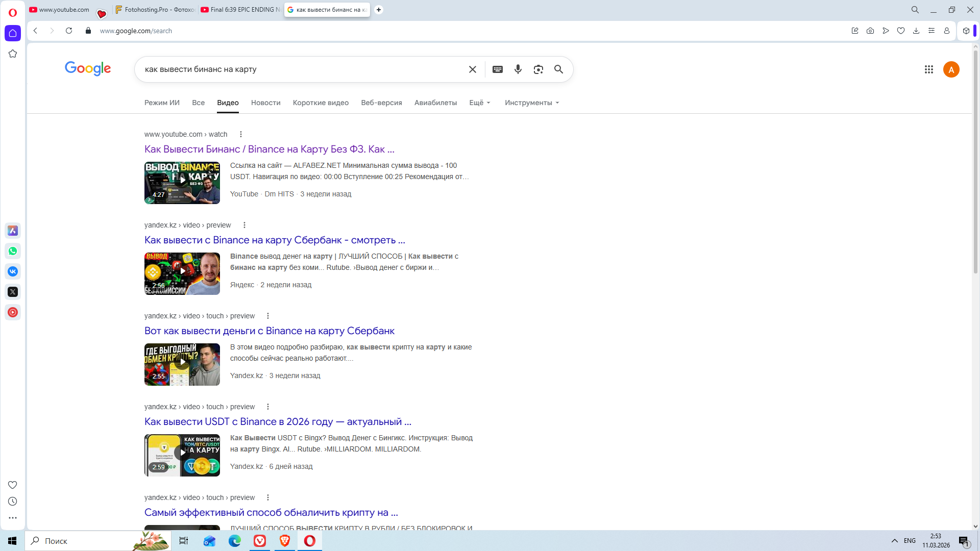
Task: Switch to the Новости search tab
Action: (265, 103)
